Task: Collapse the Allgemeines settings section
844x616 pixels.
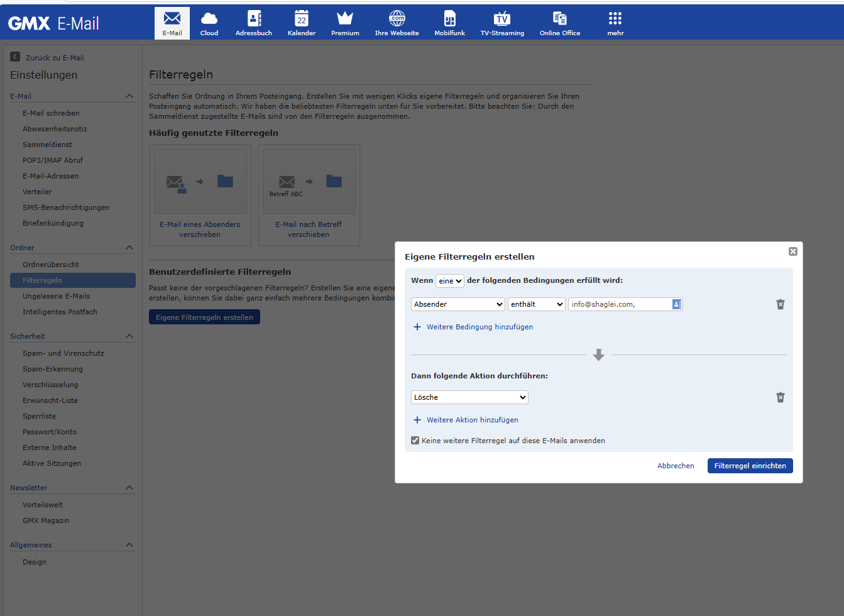Action: click(129, 545)
